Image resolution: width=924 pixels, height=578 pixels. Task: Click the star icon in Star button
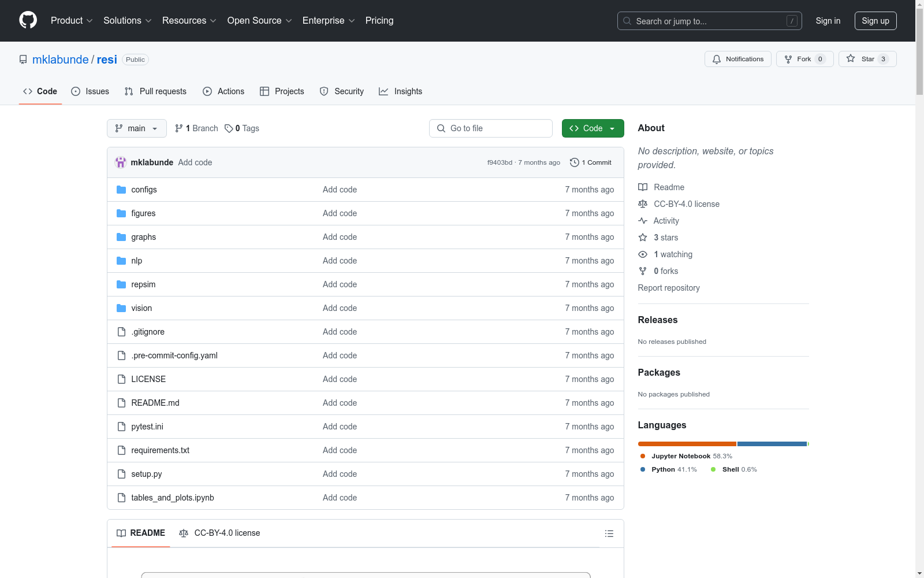click(851, 58)
